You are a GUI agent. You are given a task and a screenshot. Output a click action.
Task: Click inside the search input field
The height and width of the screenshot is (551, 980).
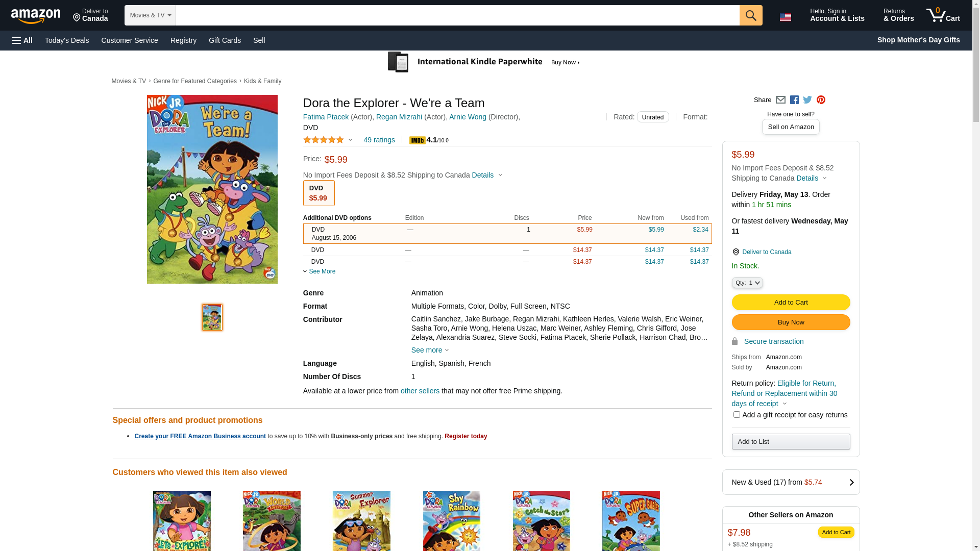[x=457, y=15]
